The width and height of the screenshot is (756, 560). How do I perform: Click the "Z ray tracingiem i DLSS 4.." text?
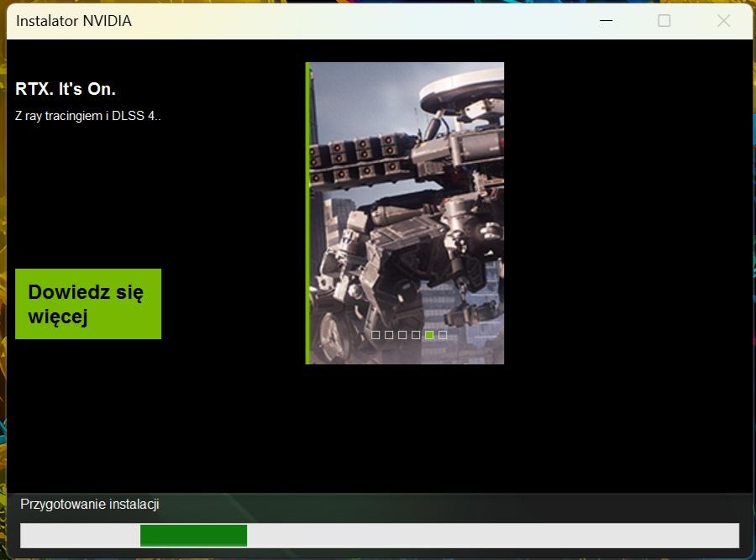tap(87, 116)
